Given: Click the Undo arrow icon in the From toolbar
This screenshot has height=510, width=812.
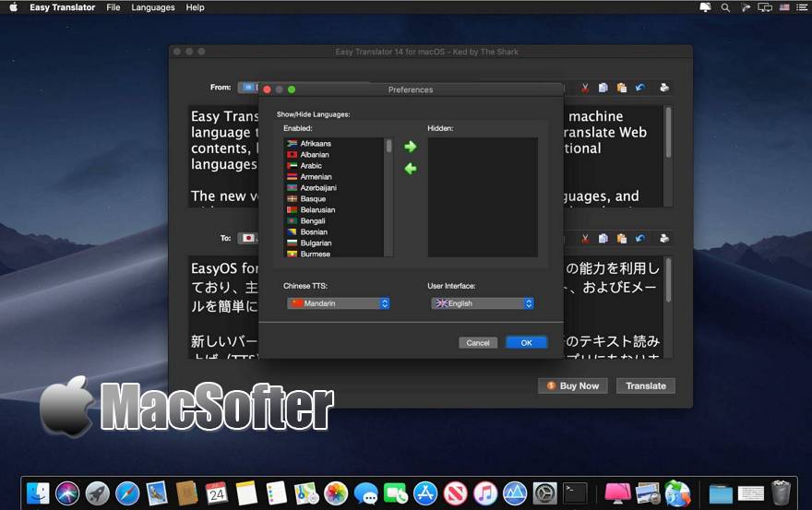Looking at the screenshot, I should pos(640,88).
